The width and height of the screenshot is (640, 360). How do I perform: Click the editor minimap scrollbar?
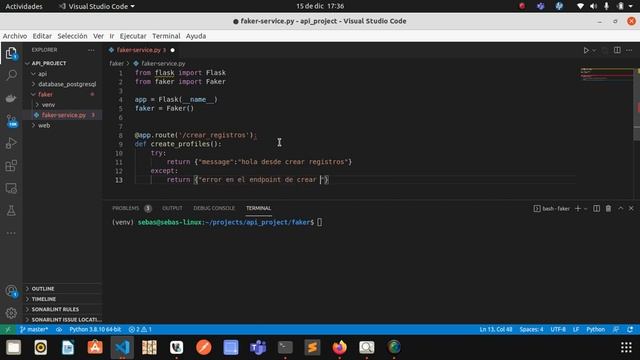[637, 104]
